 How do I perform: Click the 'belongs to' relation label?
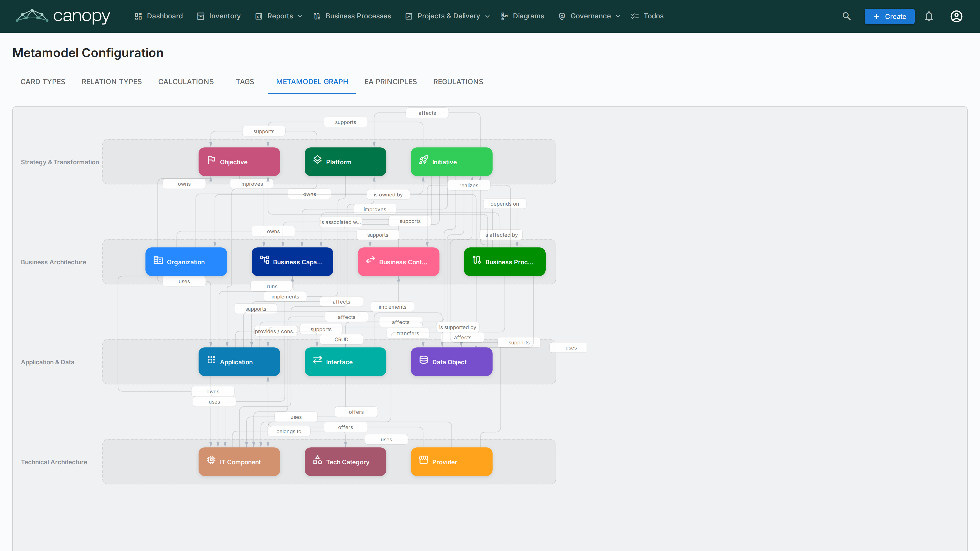coord(289,431)
